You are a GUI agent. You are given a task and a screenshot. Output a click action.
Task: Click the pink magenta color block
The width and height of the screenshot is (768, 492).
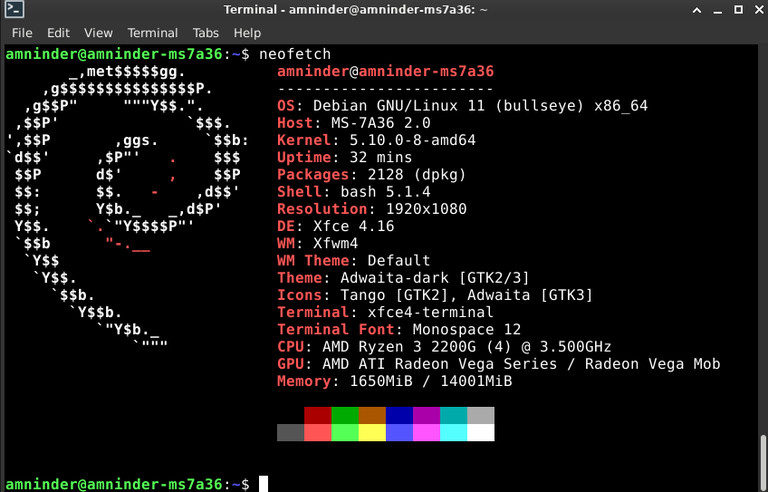tap(426, 433)
